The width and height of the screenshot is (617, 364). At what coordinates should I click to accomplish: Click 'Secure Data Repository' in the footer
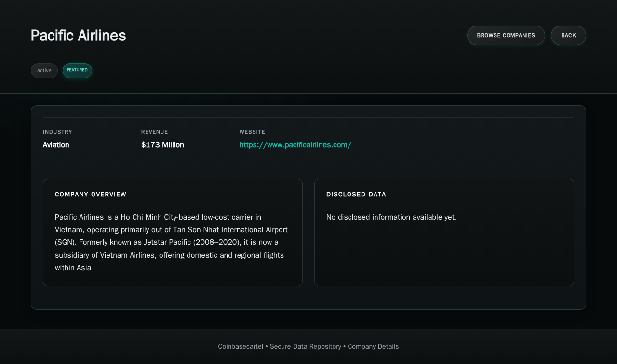305,347
